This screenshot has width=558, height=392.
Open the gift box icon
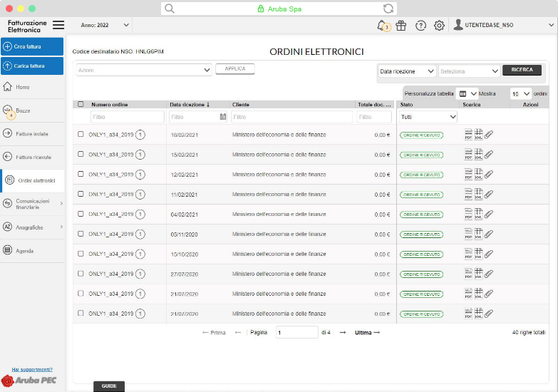point(401,25)
